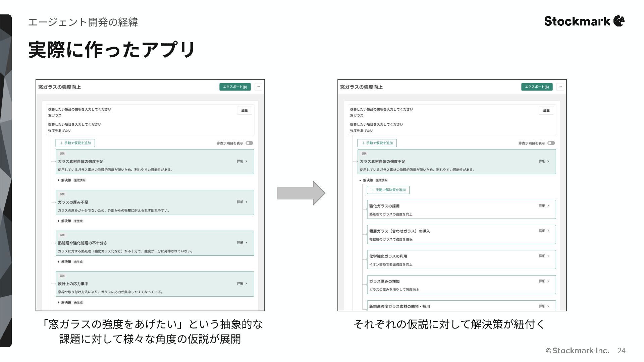Viewport: 644px width, 362px height.
Task: Expand 解決策 under ガラスの厚み不足
Action: (x=59, y=221)
